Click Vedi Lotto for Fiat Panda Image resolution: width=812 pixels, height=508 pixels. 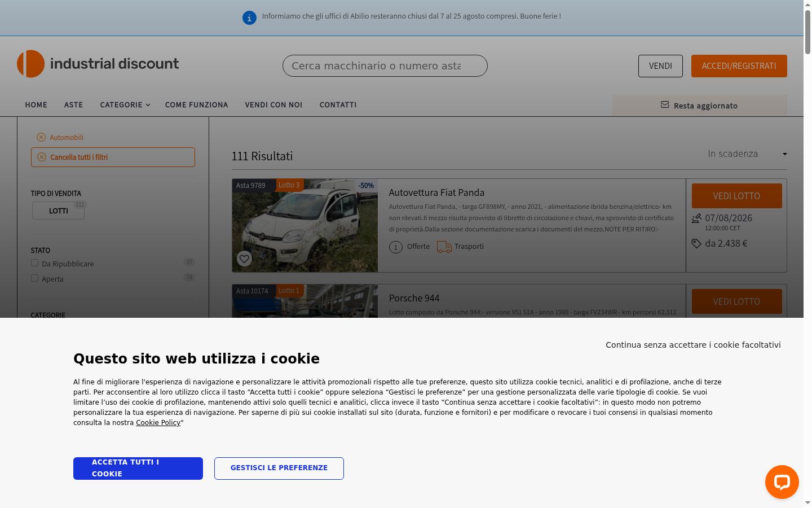click(736, 196)
